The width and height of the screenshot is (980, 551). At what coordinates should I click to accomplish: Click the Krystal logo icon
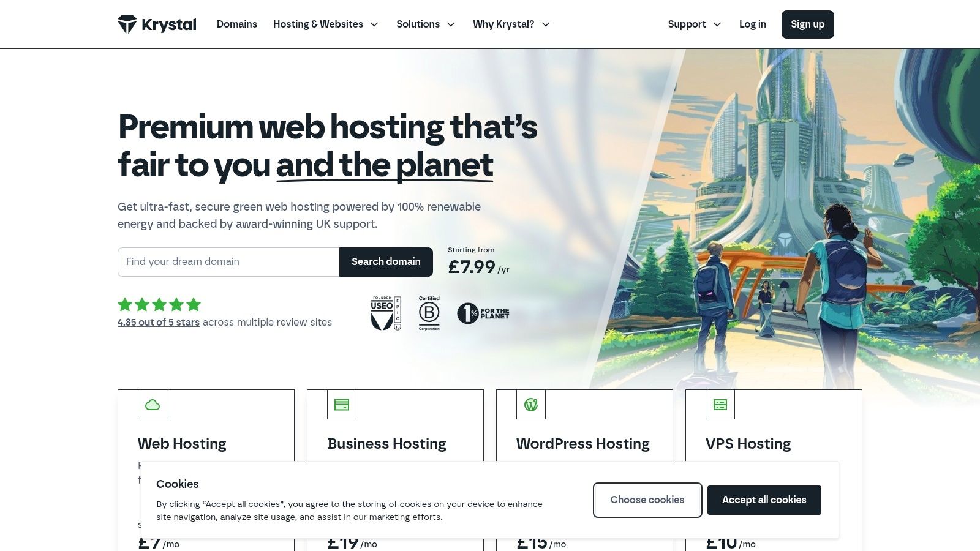point(127,24)
